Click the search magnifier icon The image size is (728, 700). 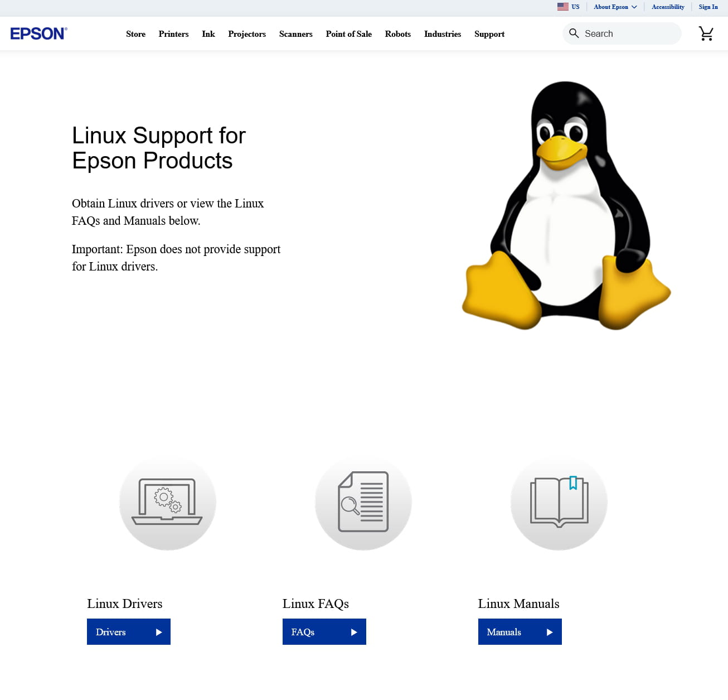click(x=574, y=33)
